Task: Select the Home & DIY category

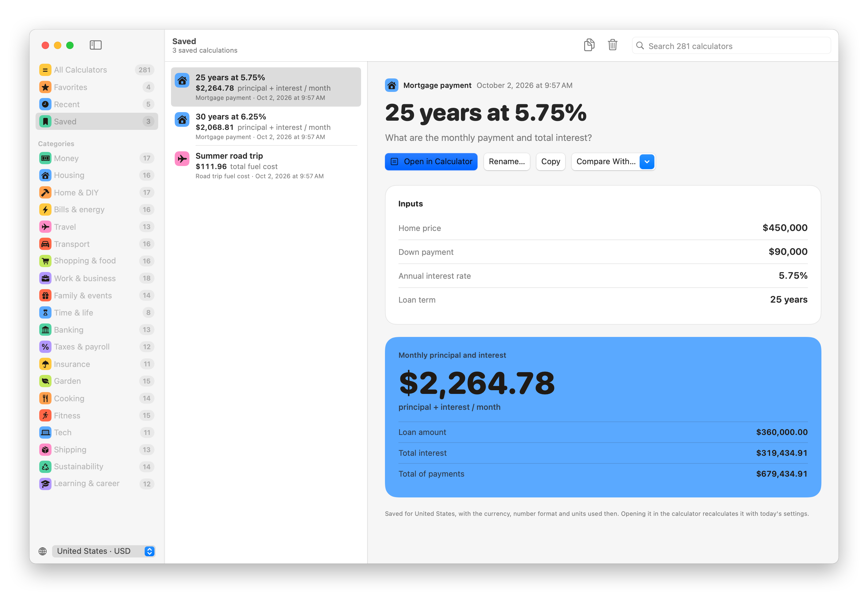Action: [97, 193]
